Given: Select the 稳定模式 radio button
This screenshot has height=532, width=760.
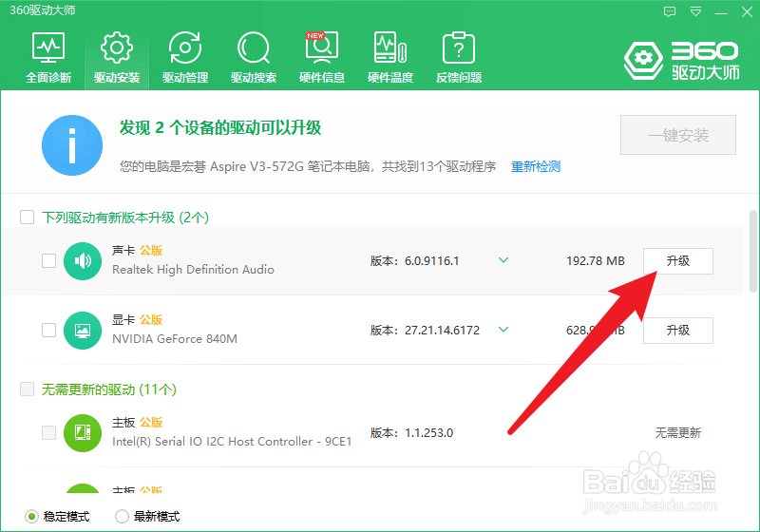Looking at the screenshot, I should click(31, 517).
